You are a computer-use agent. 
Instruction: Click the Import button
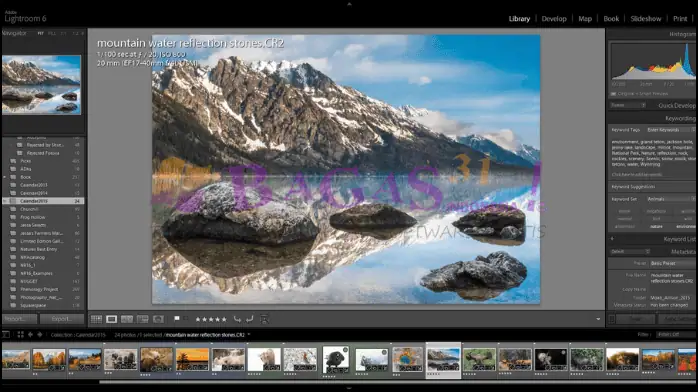[x=20, y=319]
